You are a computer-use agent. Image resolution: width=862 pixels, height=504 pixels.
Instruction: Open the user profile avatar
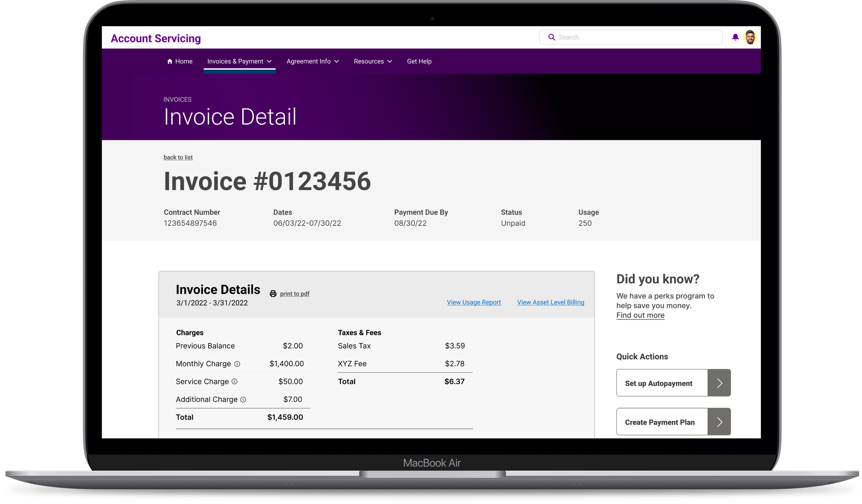750,37
